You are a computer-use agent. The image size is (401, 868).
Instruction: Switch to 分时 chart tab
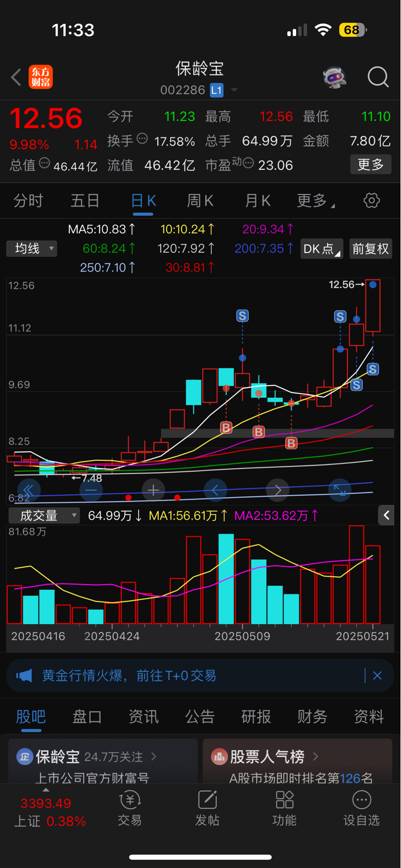click(28, 201)
